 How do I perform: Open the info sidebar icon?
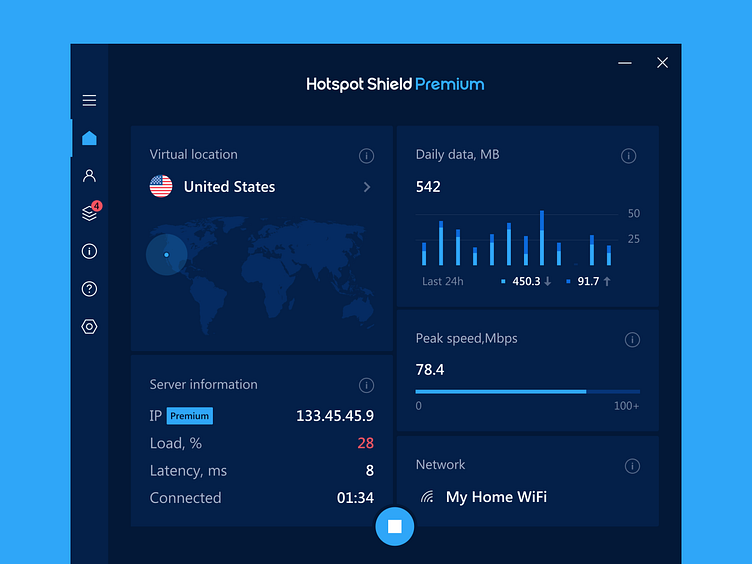(89, 251)
